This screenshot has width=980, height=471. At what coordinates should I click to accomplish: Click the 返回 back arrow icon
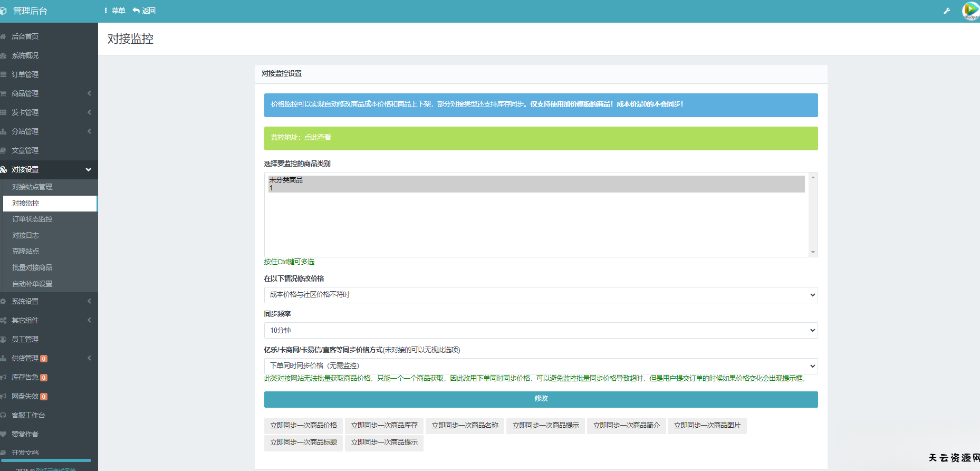136,11
